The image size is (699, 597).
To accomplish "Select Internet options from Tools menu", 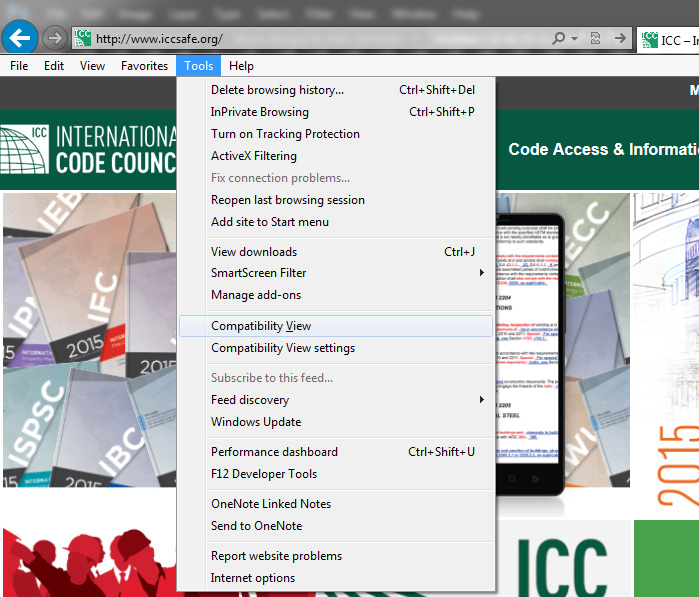I will tap(253, 578).
